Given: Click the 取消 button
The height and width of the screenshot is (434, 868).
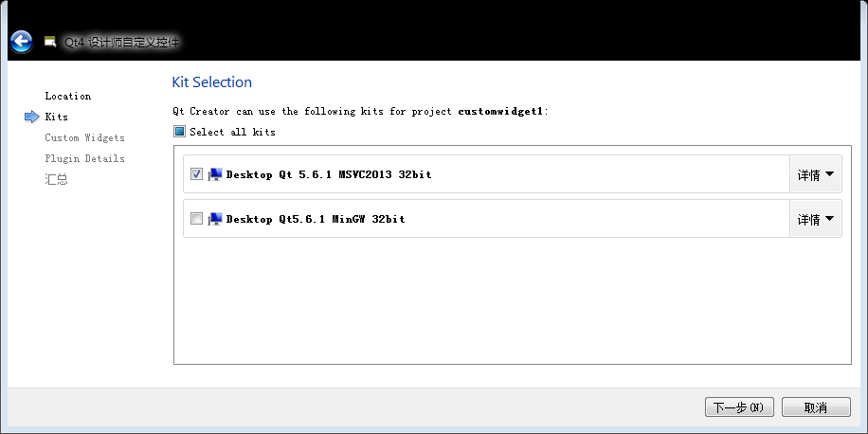Looking at the screenshot, I should [816, 407].
